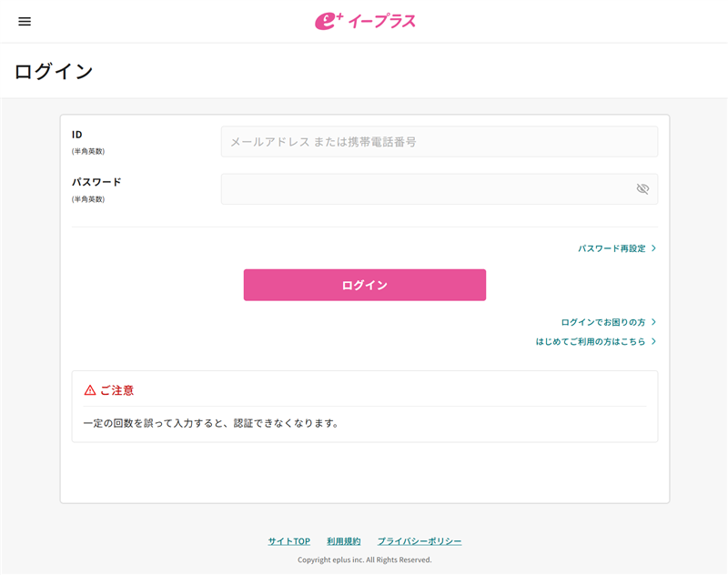View the プライバシーポリシー footer link
The height and width of the screenshot is (575, 728).
coord(420,541)
